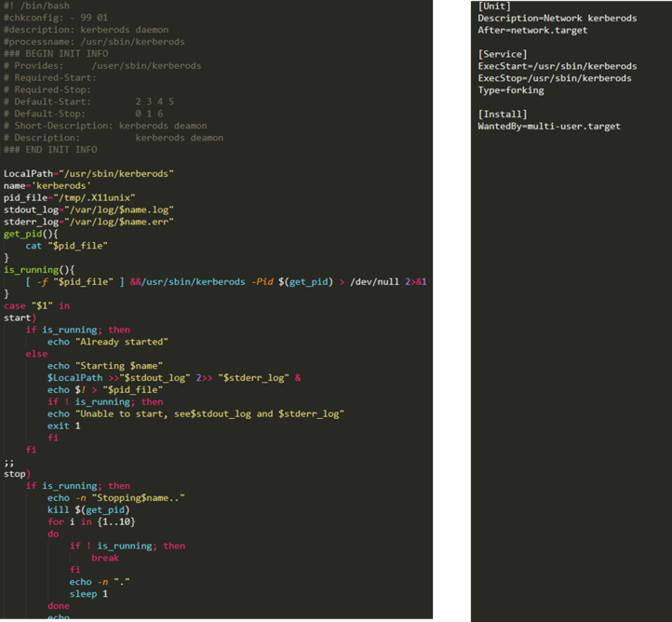Viewport: 672px width, 622px height.
Task: Click the 'stop)' case label
Action: (x=17, y=474)
